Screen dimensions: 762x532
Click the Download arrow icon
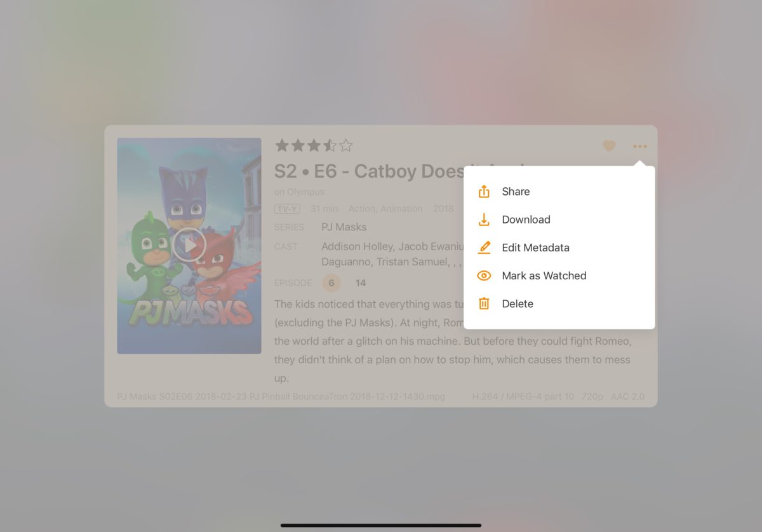tap(484, 220)
